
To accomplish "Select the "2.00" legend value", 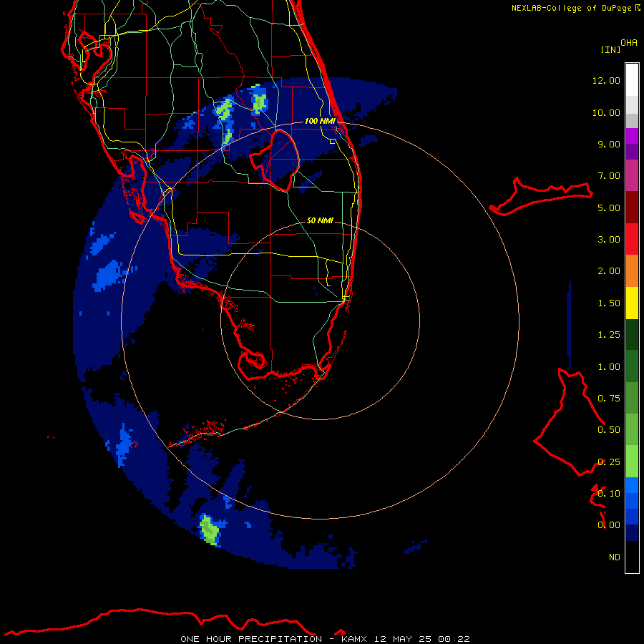I will click(x=609, y=271).
